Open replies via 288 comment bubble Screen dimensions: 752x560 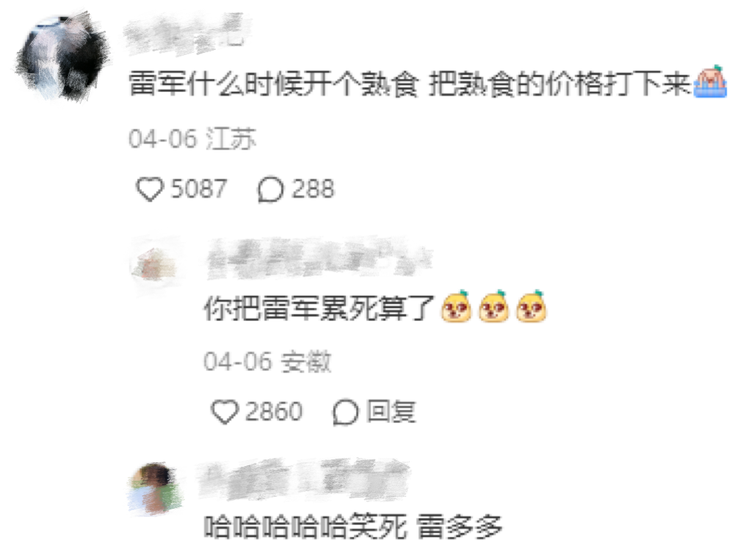pos(270,189)
